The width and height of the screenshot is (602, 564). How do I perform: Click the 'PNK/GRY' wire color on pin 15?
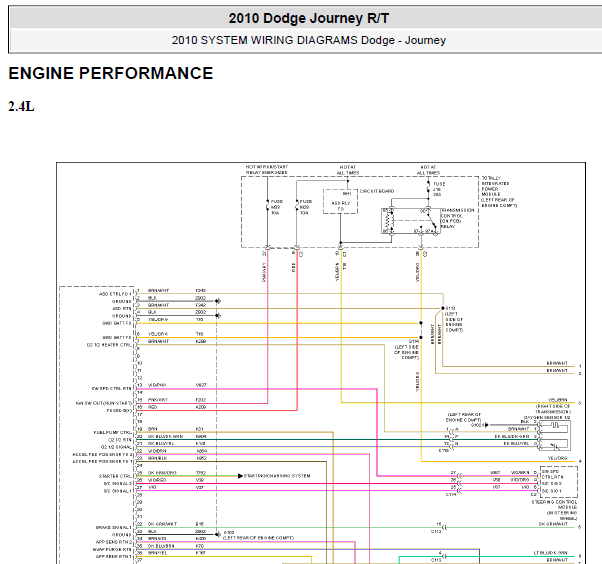coord(158,400)
